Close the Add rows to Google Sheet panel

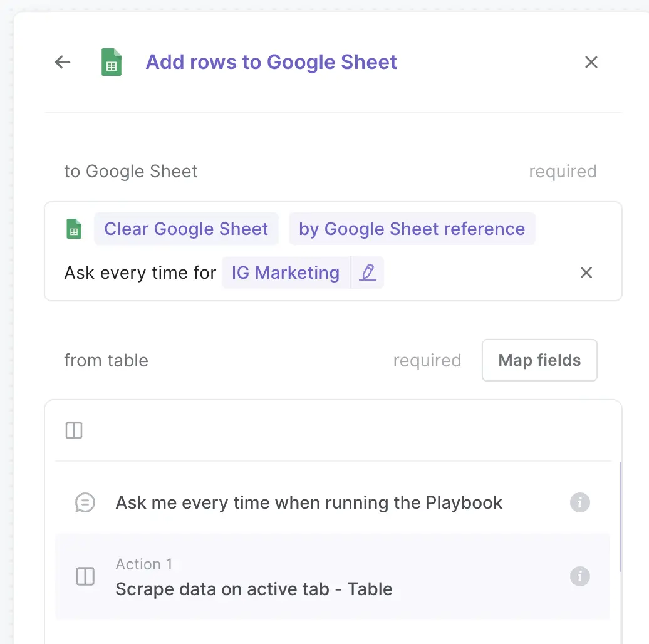(x=591, y=62)
